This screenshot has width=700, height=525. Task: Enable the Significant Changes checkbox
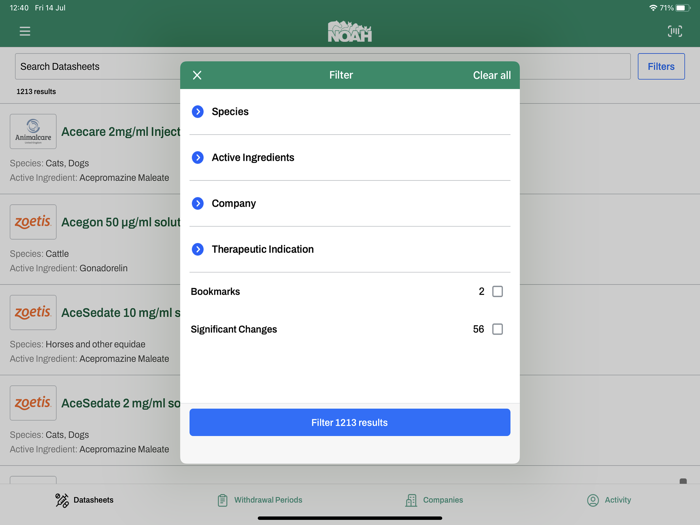497,329
